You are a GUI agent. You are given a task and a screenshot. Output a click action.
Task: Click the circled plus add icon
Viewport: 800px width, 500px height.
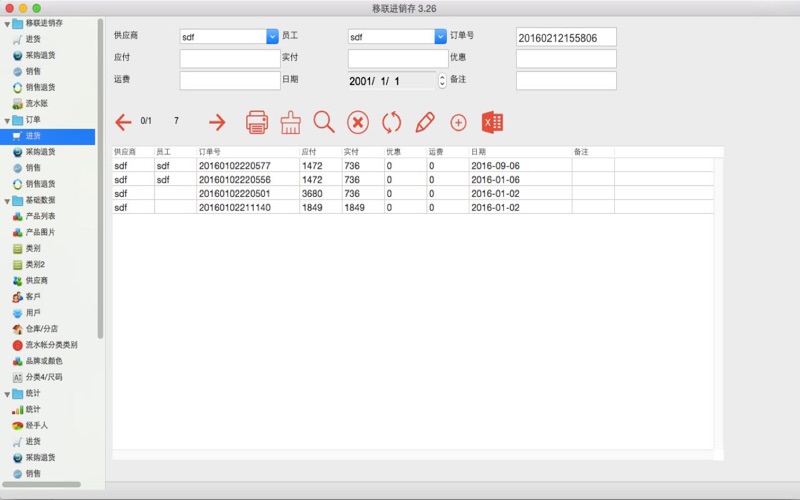pyautogui.click(x=458, y=122)
